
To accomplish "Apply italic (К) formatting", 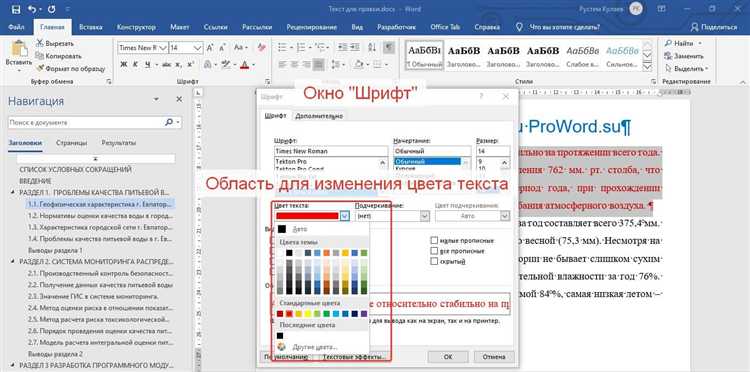I will [x=136, y=65].
